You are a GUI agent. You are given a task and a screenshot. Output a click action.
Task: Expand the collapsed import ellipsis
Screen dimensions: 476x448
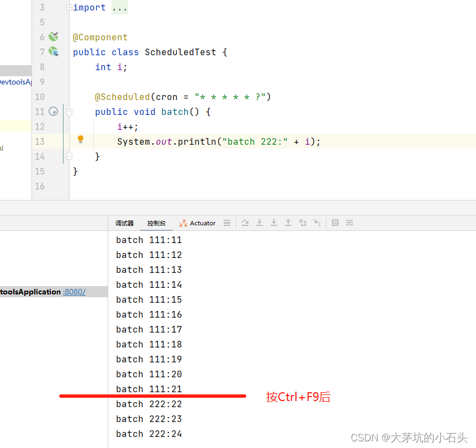point(120,7)
